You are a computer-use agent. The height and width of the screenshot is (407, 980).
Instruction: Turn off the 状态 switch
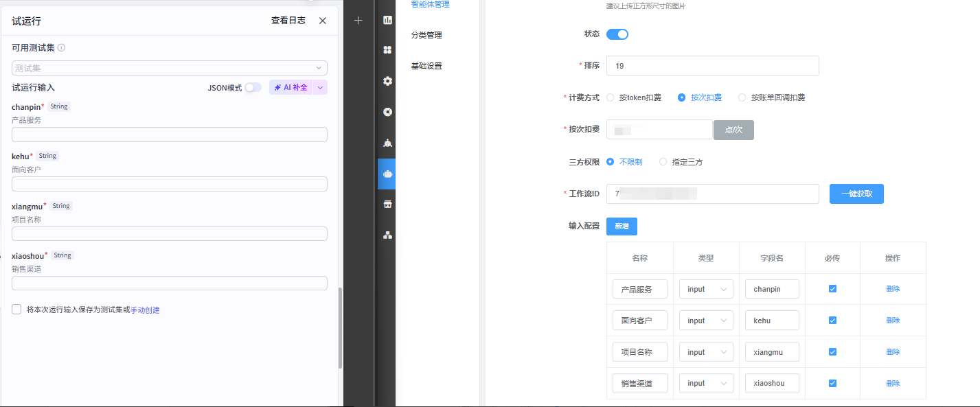click(x=617, y=34)
